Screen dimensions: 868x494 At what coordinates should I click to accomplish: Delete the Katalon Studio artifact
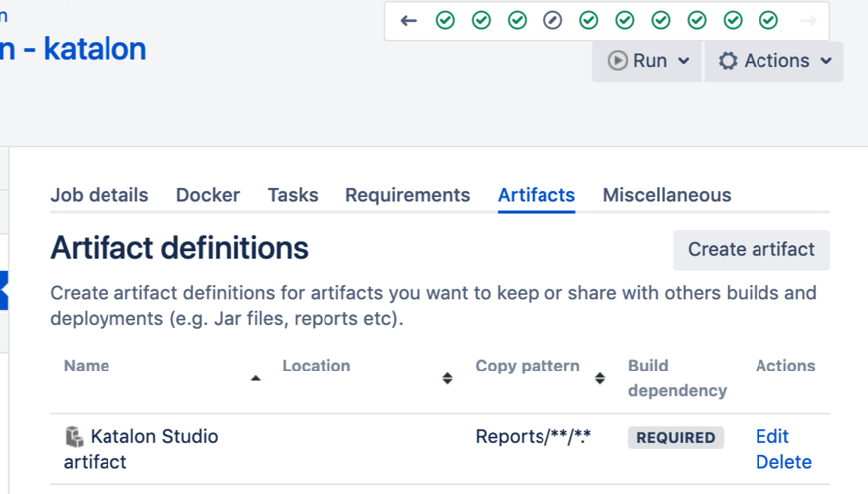[x=783, y=462]
